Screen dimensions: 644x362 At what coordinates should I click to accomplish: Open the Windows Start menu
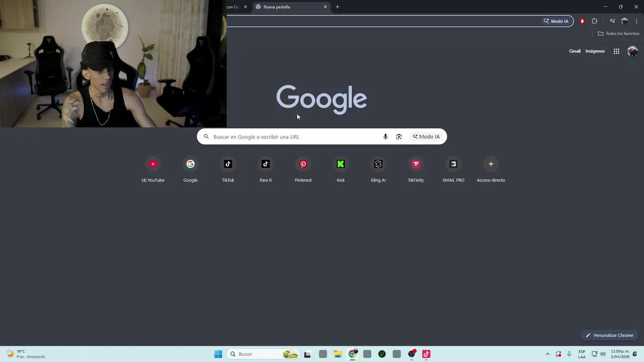[x=218, y=354]
